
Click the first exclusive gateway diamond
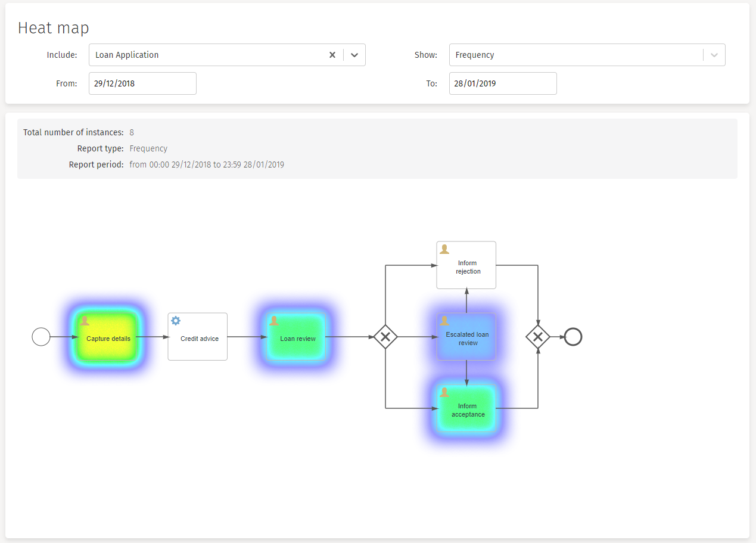385,337
